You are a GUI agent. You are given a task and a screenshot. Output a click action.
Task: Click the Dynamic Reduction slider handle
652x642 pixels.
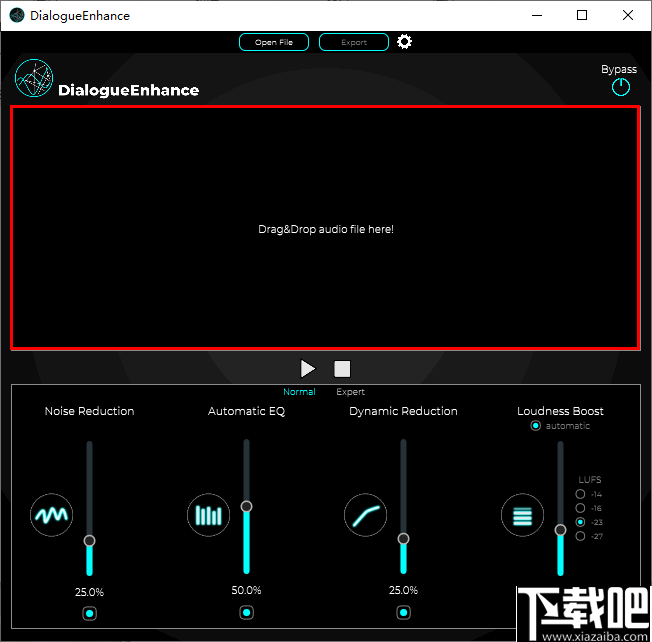point(403,538)
